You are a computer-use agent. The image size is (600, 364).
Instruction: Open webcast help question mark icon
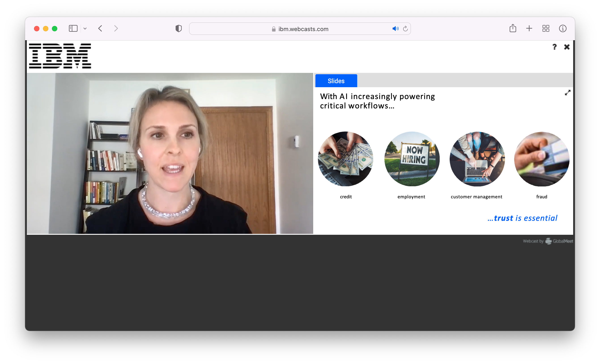click(554, 47)
